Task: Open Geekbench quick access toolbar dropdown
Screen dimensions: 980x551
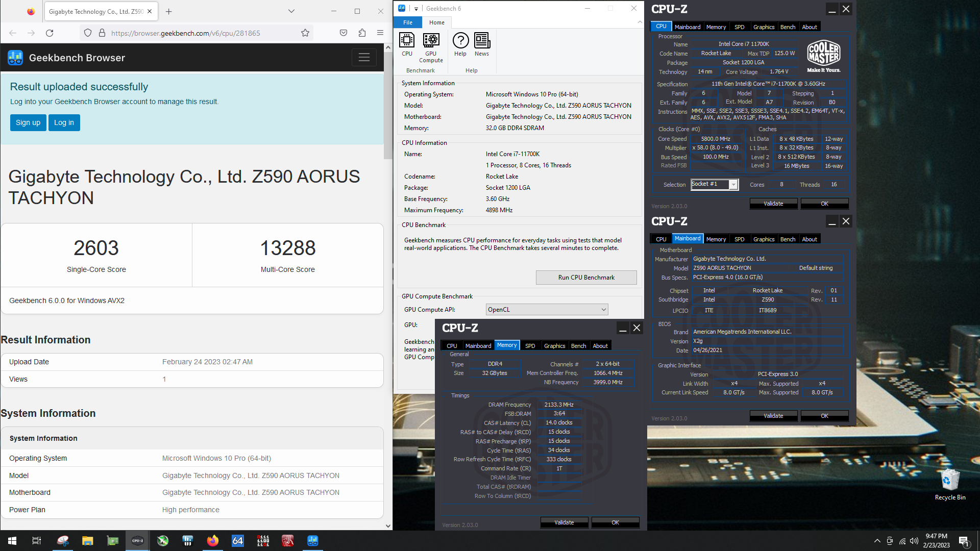Action: (x=416, y=9)
